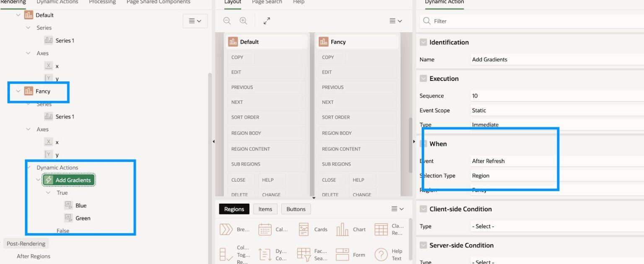Switch to the Page Search tab
This screenshot has width=644, height=264.
[x=267, y=2]
